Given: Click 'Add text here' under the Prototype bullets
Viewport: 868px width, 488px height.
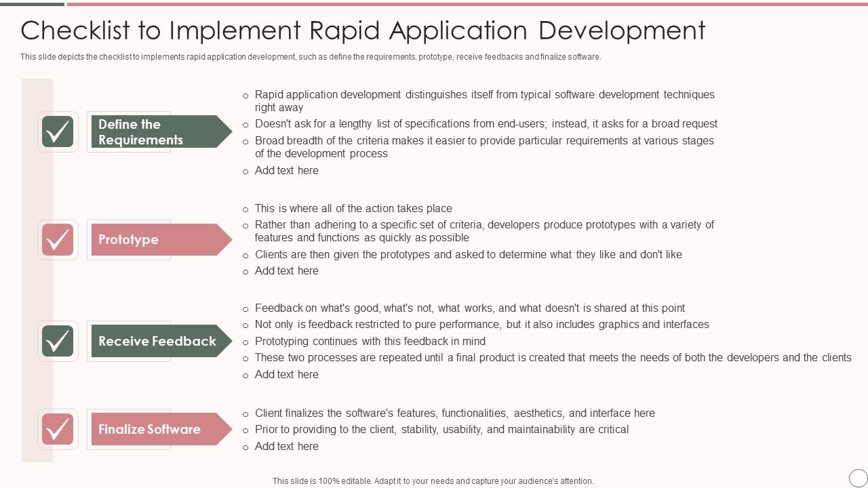Looking at the screenshot, I should (287, 271).
